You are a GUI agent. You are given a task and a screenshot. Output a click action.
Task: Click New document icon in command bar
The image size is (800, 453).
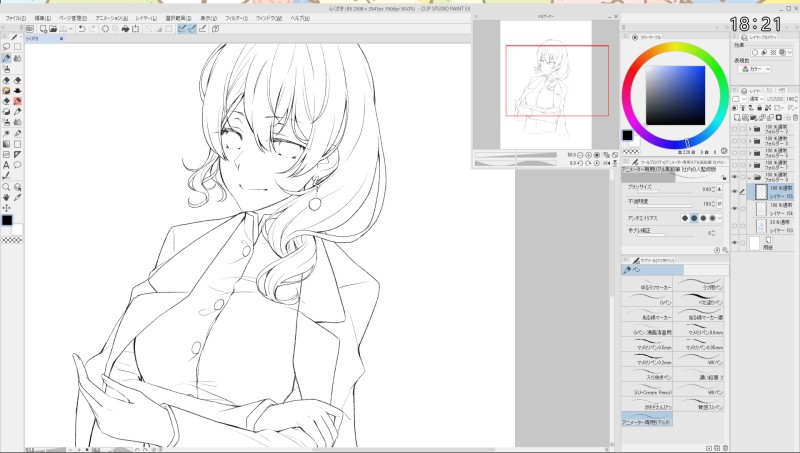pos(43,29)
